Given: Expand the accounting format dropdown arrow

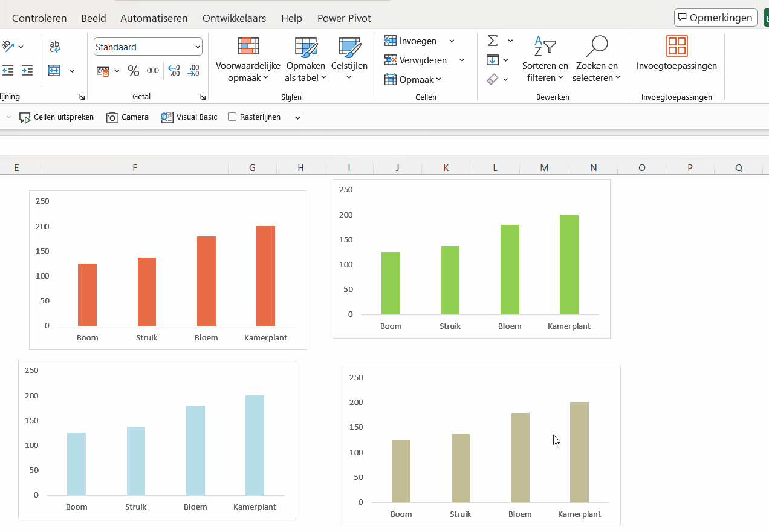Looking at the screenshot, I should point(117,71).
